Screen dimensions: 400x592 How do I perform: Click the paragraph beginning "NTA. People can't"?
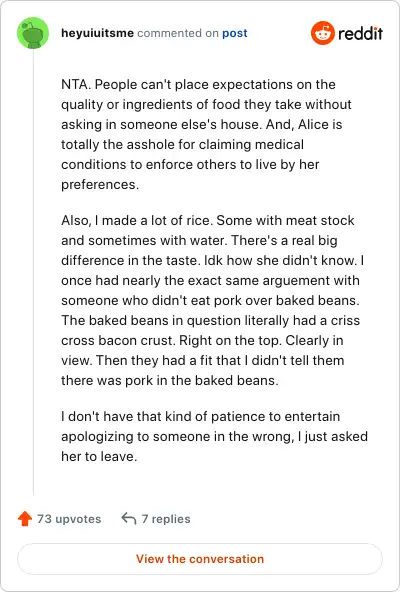point(206,134)
